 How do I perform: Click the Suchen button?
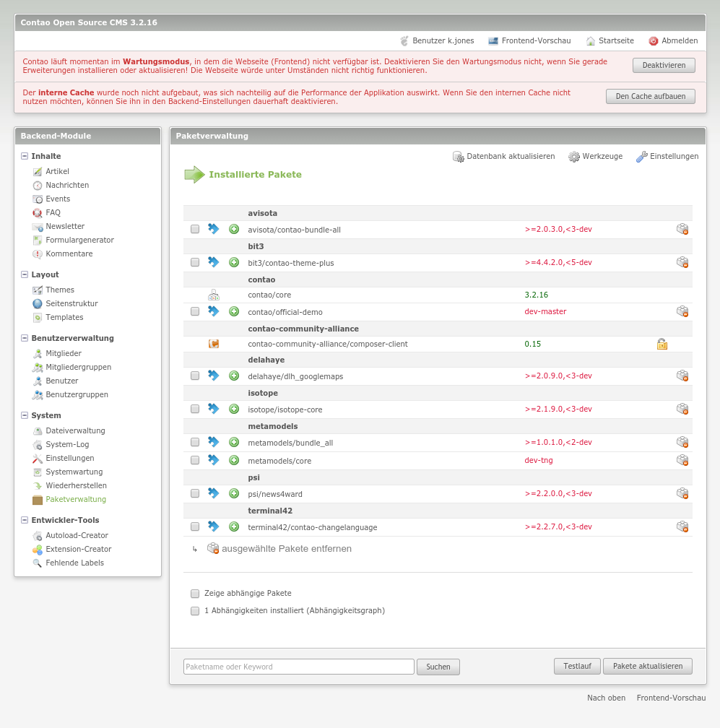438,667
